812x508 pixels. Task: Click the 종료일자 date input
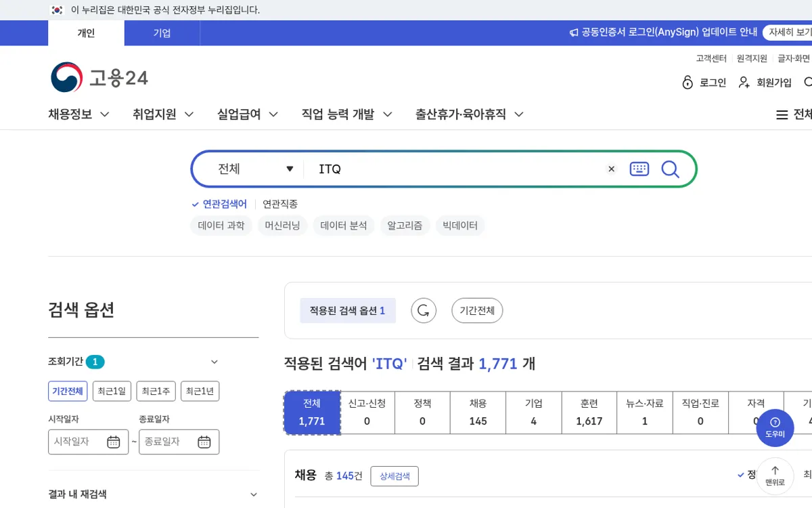pos(179,442)
